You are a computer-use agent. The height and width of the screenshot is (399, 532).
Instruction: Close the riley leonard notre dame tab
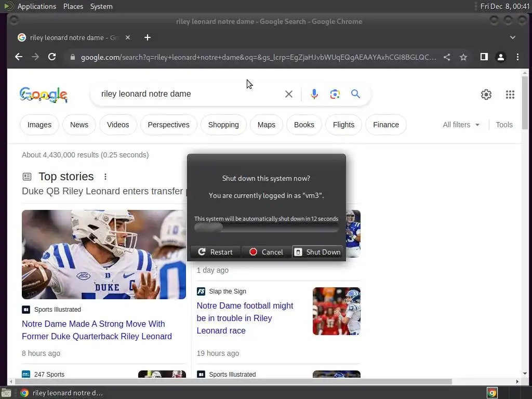(128, 37)
